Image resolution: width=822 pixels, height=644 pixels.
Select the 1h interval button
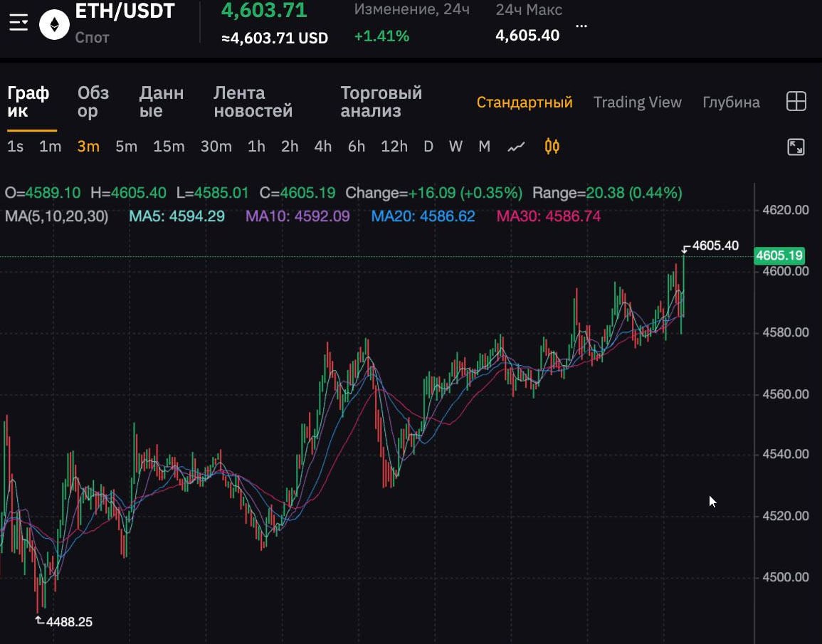(x=256, y=147)
